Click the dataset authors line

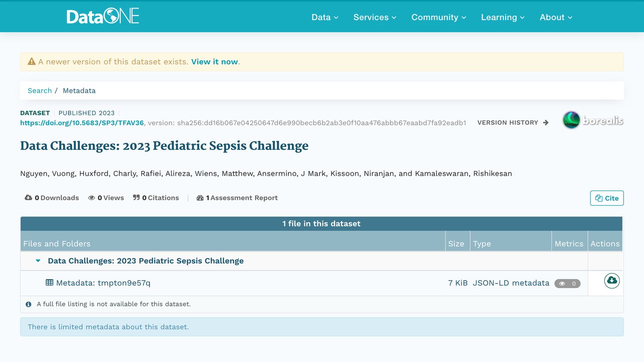coord(266,173)
